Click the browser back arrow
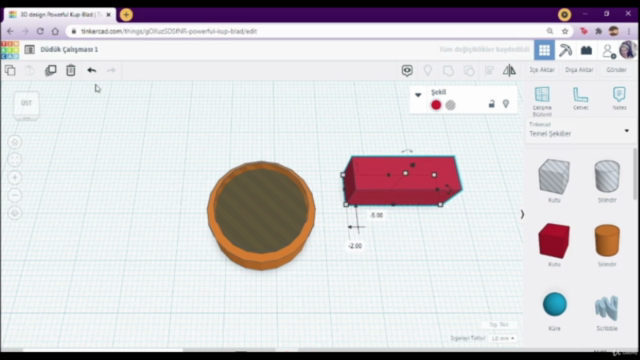This screenshot has height=360, width=640. (10, 31)
